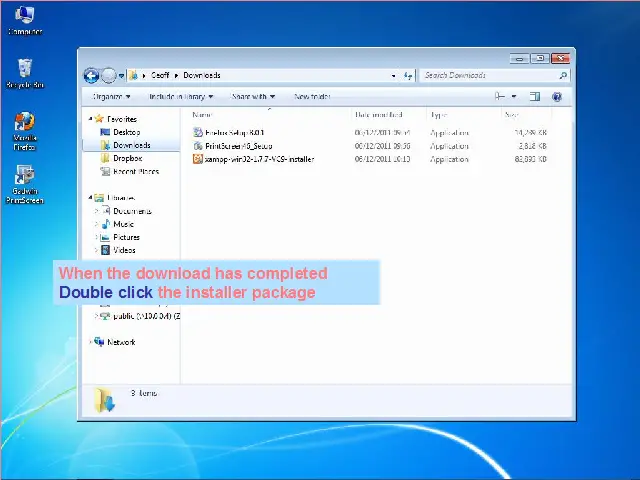This screenshot has width=640, height=480.
Task: Click the New folder button
Action: (311, 97)
